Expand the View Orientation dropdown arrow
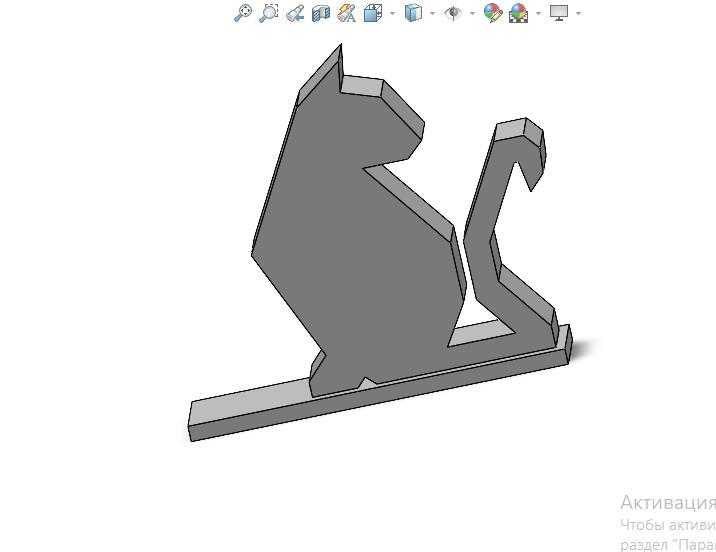The width and height of the screenshot is (716, 552). (393, 13)
